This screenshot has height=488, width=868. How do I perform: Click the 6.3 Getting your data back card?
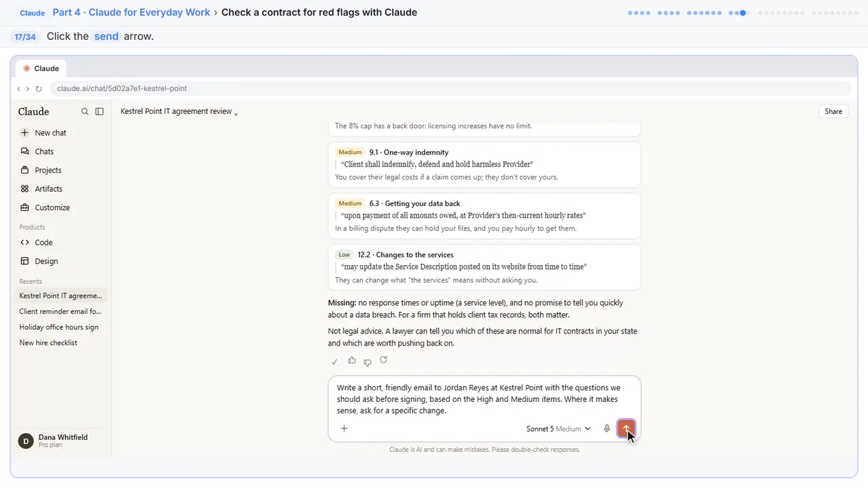pos(484,216)
